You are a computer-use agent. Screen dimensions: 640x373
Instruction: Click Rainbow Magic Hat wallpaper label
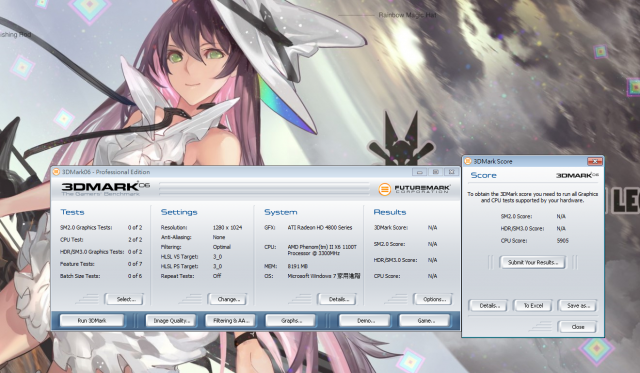point(407,15)
